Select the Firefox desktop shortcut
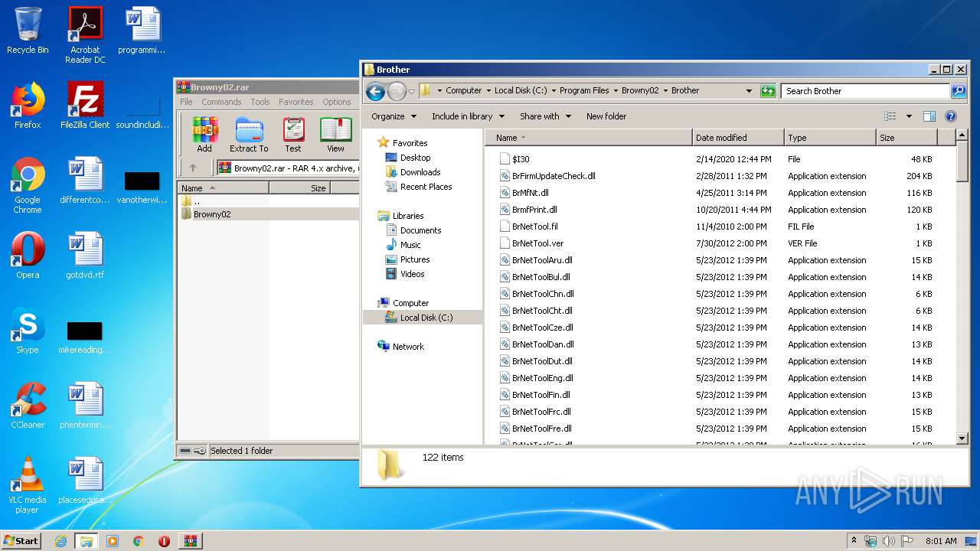 click(x=28, y=106)
